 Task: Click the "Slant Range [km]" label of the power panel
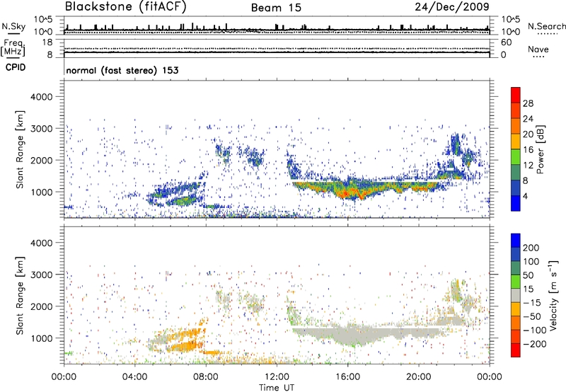(20, 149)
